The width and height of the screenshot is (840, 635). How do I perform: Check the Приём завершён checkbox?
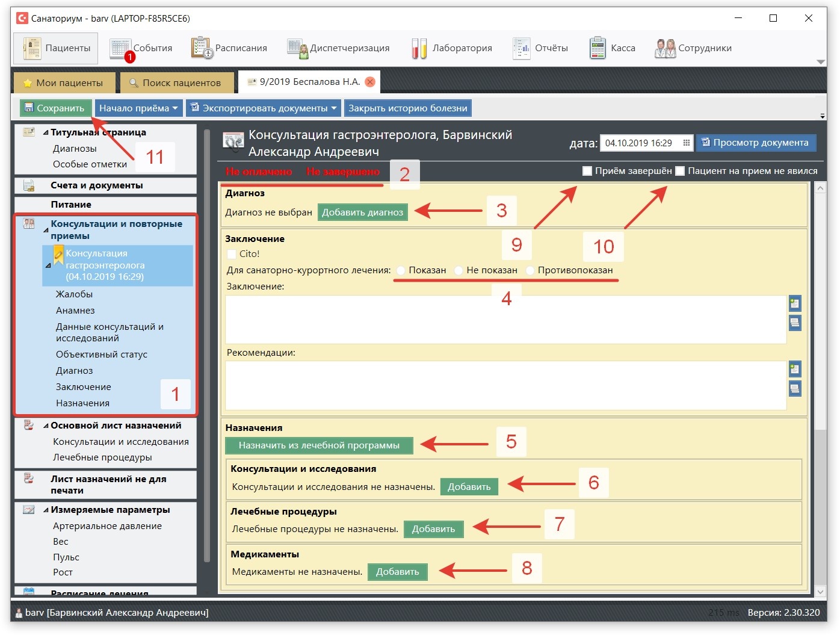click(587, 171)
